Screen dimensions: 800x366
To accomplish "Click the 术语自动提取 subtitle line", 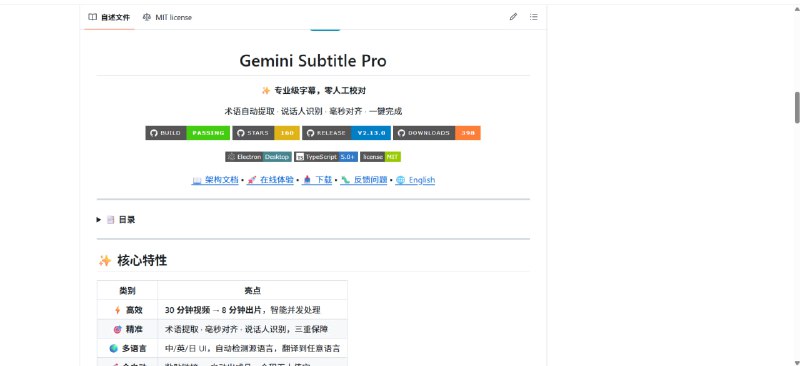I will point(313,111).
